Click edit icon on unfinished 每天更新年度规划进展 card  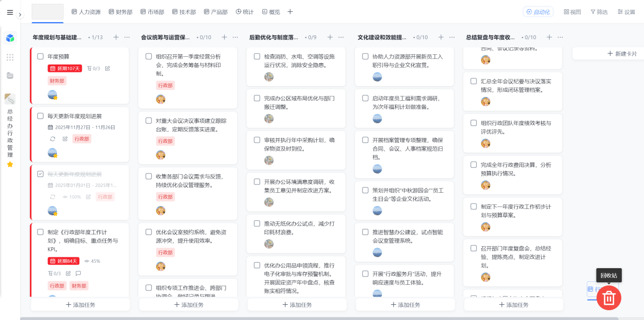coord(65,139)
